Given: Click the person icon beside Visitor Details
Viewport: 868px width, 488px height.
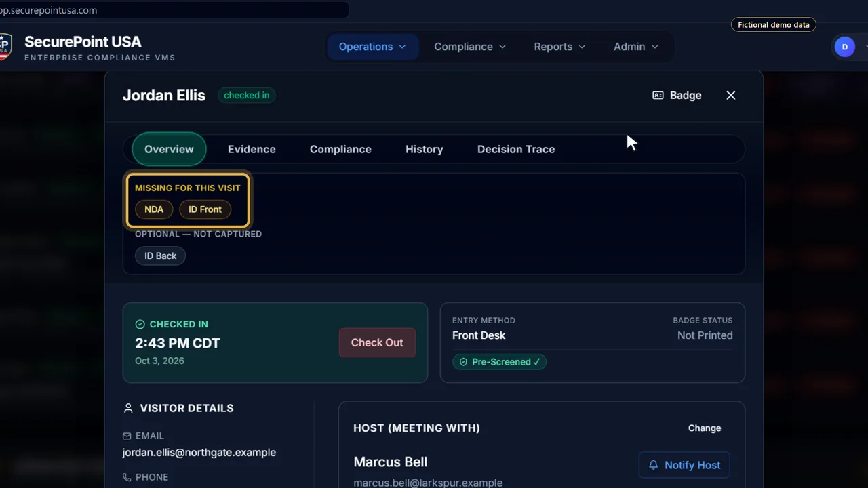Looking at the screenshot, I should tap(128, 408).
